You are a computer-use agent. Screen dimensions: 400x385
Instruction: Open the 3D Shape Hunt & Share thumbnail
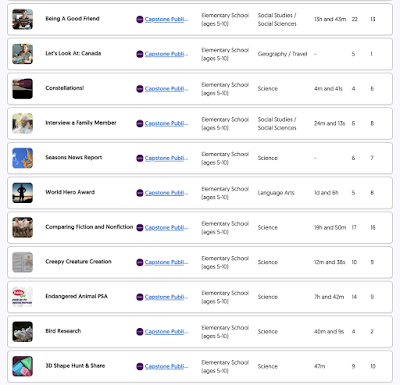coord(23,366)
